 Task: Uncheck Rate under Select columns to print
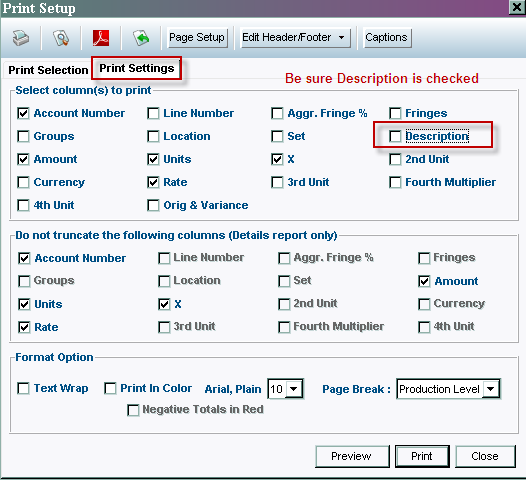[x=153, y=182]
